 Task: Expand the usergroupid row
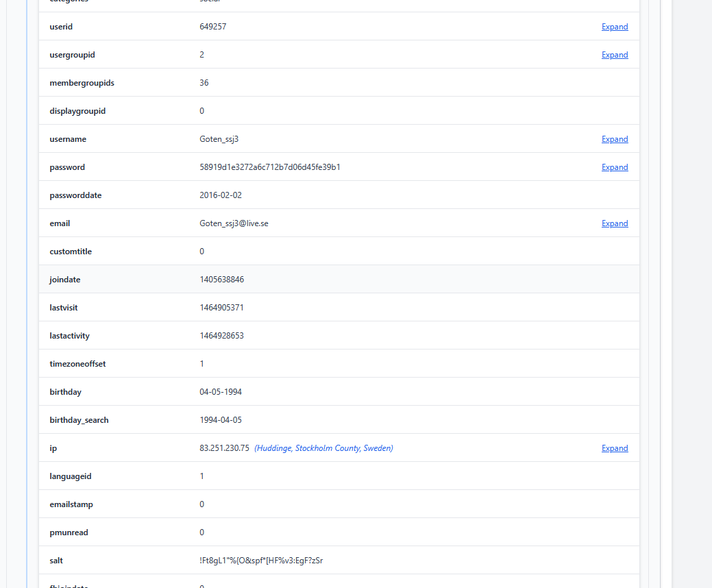pyautogui.click(x=614, y=55)
